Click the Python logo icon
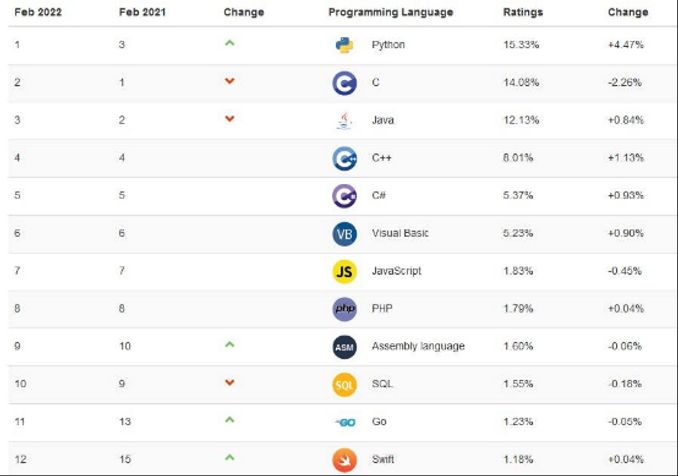Viewport: 678px width, 476px height. (344, 45)
